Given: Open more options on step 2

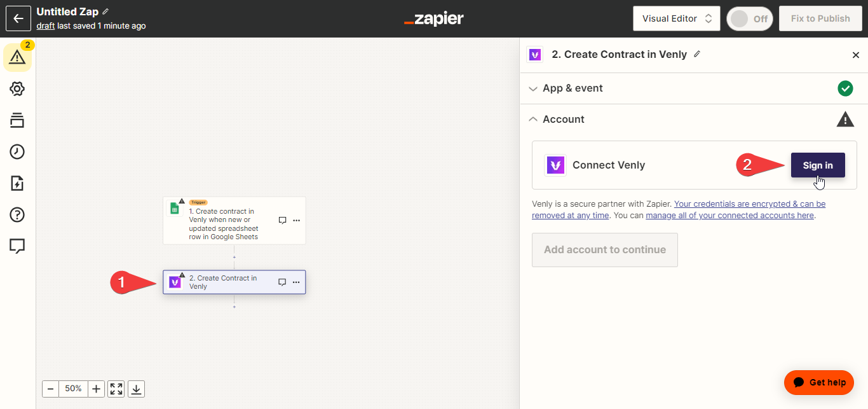Looking at the screenshot, I should coord(296,282).
